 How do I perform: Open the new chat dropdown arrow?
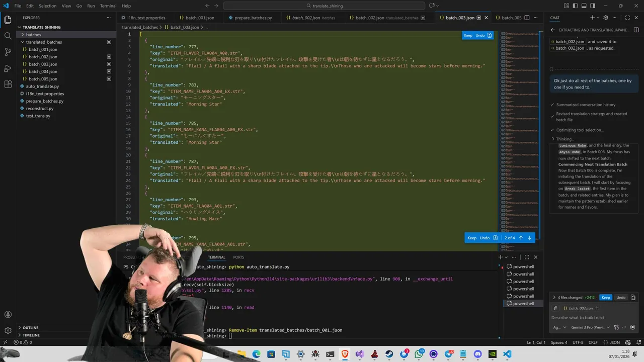[598, 18]
